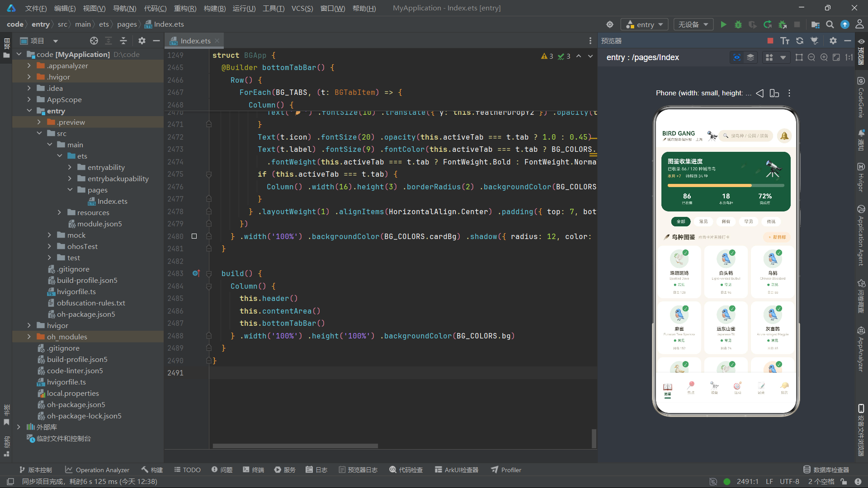Expand the resources folder
The height and width of the screenshot is (488, 868).
click(59, 212)
